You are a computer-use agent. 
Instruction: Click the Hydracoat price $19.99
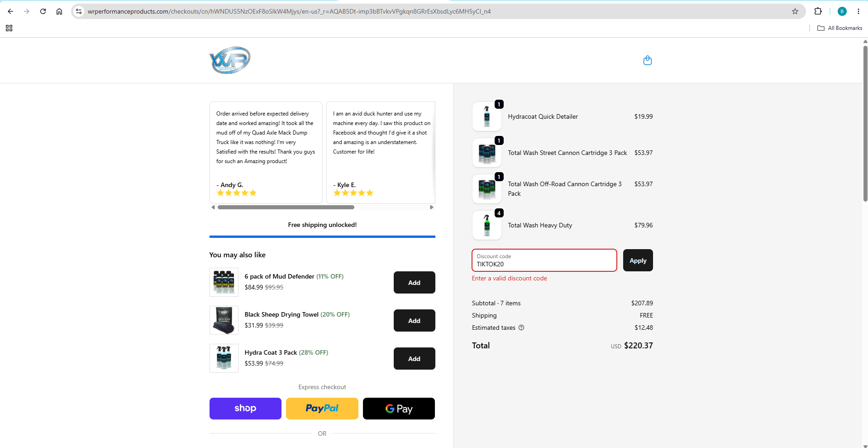click(644, 116)
